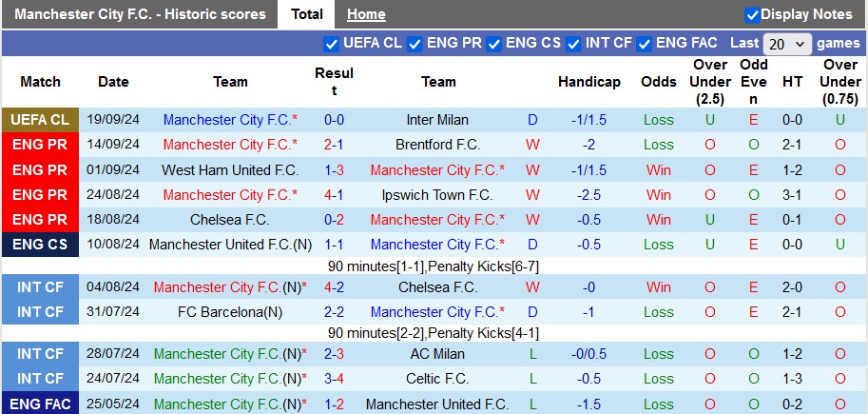This screenshot has width=868, height=414.
Task: Click the UEFA CL league badge
Action: click(40, 120)
